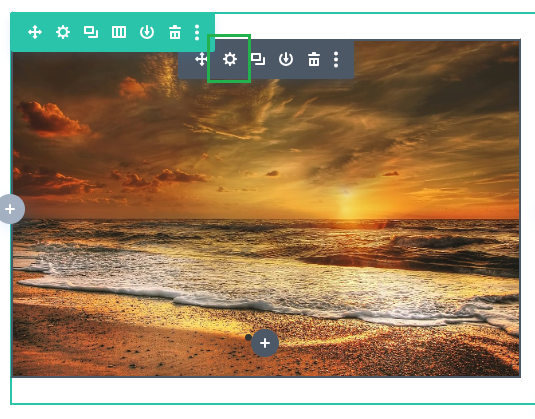The width and height of the screenshot is (535, 419).
Task: Click empty white area below the image
Action: [x=266, y=390]
